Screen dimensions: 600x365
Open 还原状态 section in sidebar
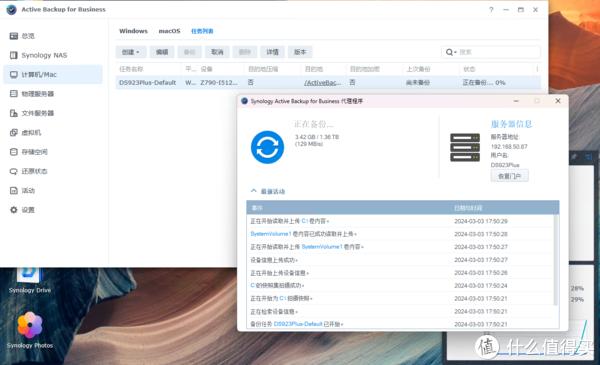click(x=29, y=171)
